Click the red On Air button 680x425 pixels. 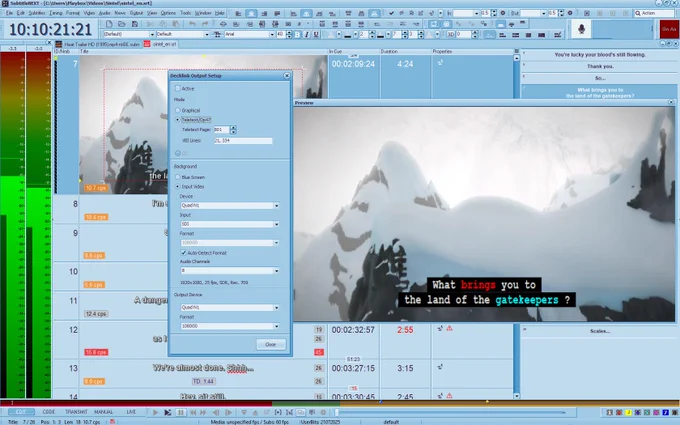click(x=668, y=29)
